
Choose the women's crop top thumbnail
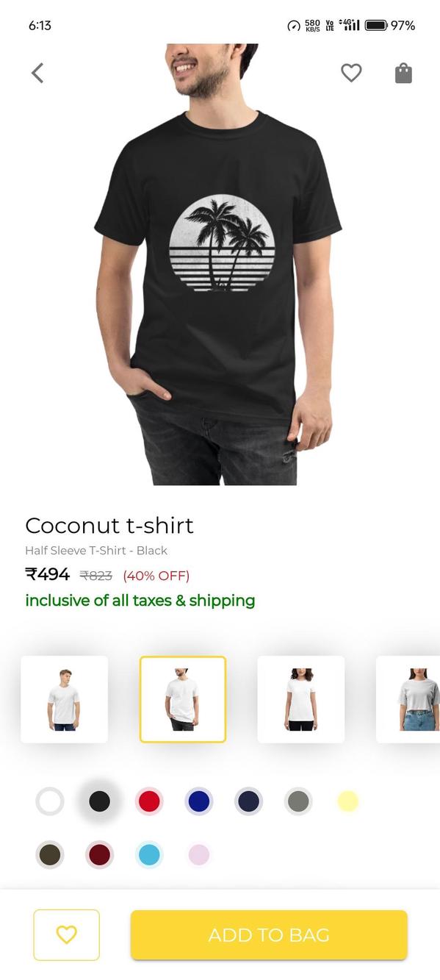click(408, 699)
